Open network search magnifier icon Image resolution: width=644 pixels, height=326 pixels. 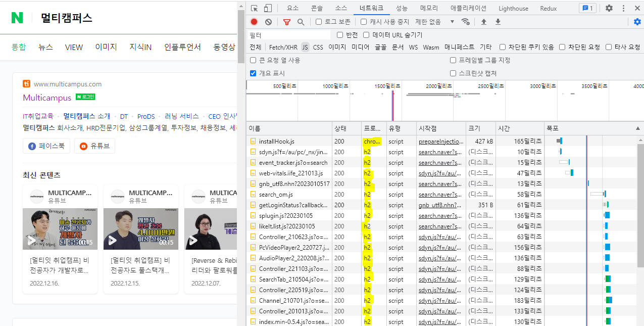coord(301,22)
